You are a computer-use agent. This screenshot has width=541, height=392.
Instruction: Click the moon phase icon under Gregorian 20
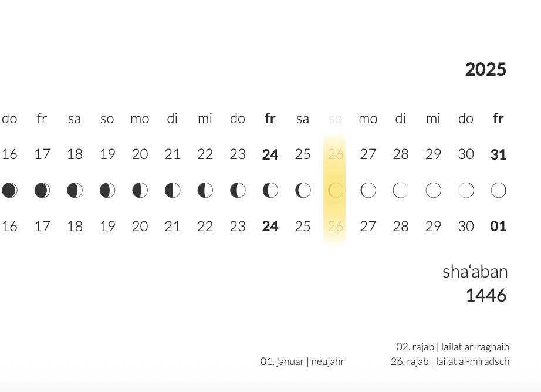[x=140, y=190]
